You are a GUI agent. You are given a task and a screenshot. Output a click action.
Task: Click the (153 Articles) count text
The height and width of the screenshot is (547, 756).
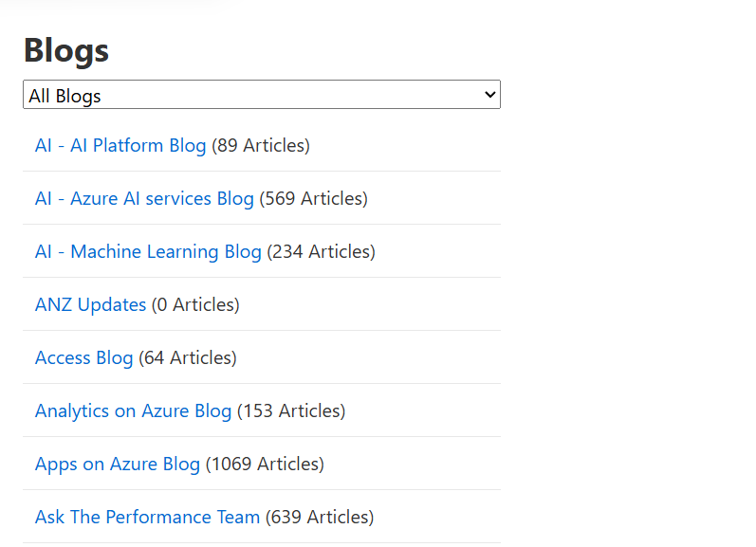click(291, 410)
